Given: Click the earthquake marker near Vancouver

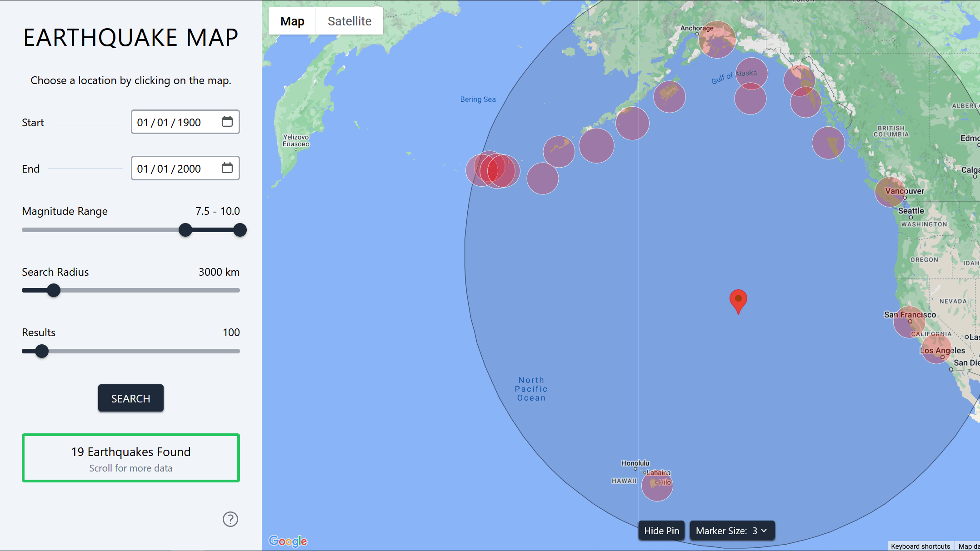Looking at the screenshot, I should coord(890,192).
